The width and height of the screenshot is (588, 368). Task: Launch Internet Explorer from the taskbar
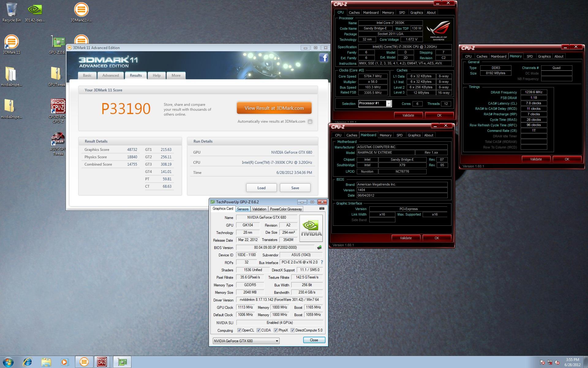tap(28, 362)
